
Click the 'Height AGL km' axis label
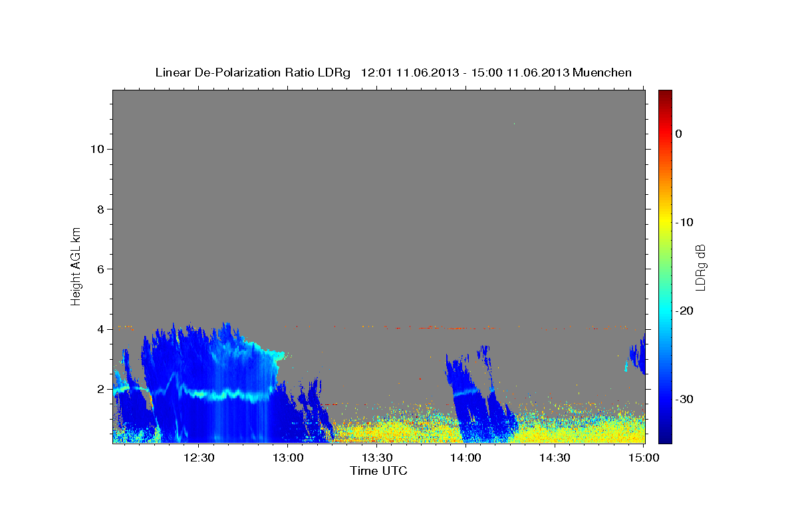[76, 265]
